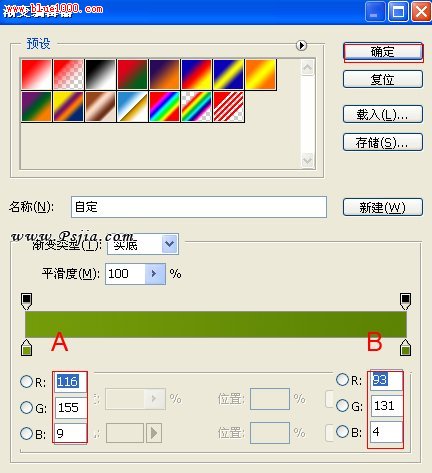The height and width of the screenshot is (473, 432).
Task: Open the gradient type dropdown
Action: [169, 244]
